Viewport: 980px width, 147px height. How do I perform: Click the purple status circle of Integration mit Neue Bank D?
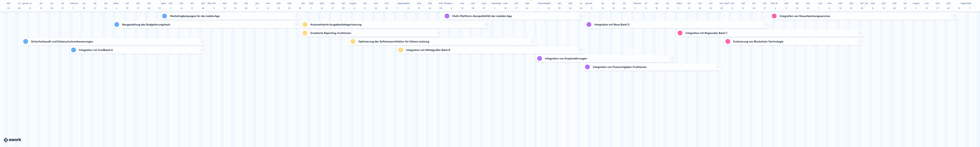(x=589, y=24)
